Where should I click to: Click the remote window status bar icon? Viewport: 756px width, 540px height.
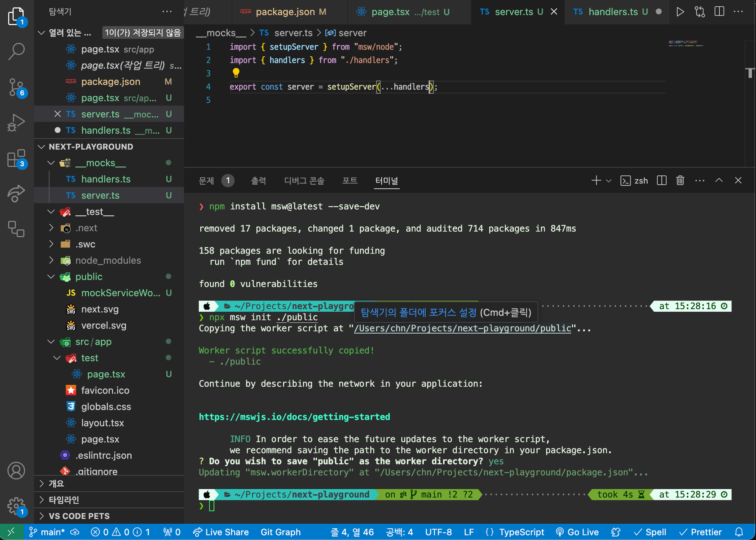click(11, 532)
